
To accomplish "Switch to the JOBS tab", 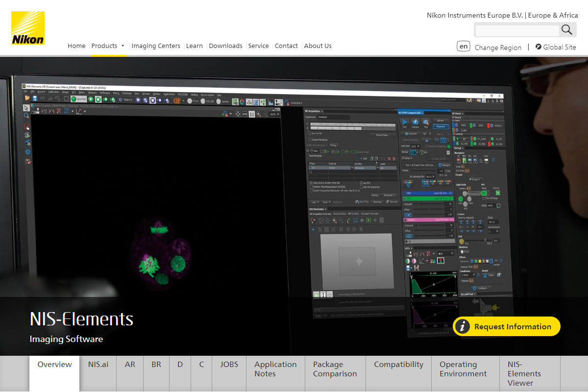I will pos(229,373).
